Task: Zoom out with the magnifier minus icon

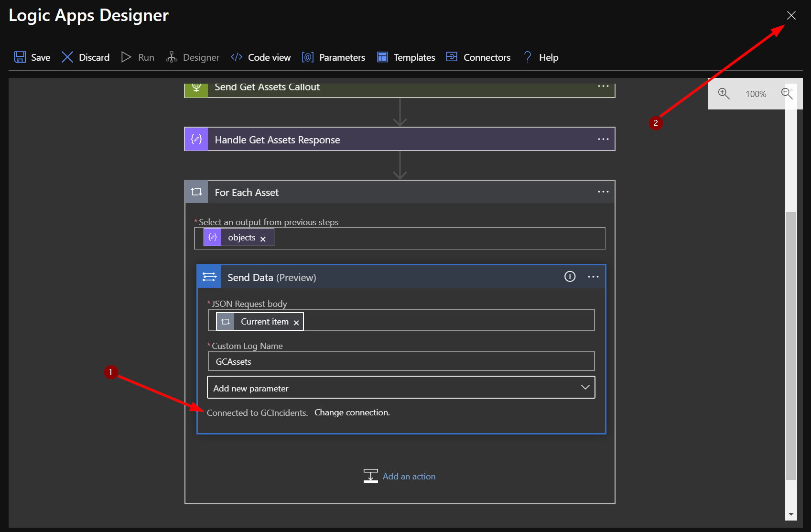Action: tap(787, 94)
